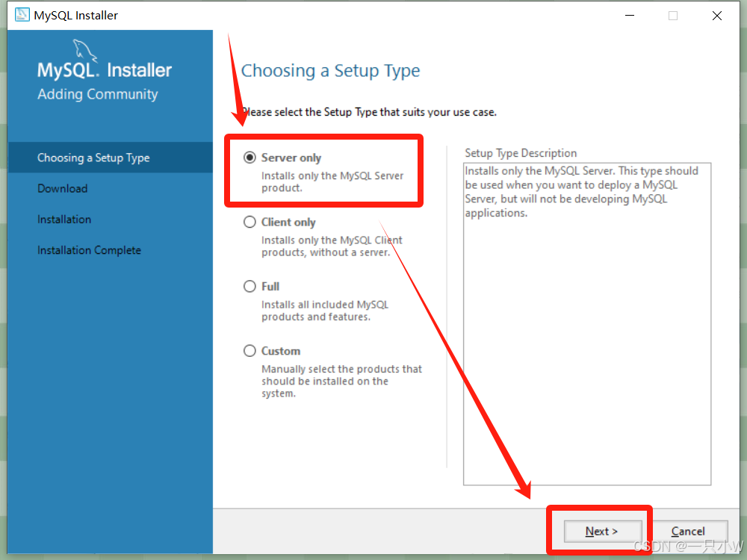This screenshot has height=560, width=747.
Task: Open the Choosing a Setup Type step
Action: 111,158
